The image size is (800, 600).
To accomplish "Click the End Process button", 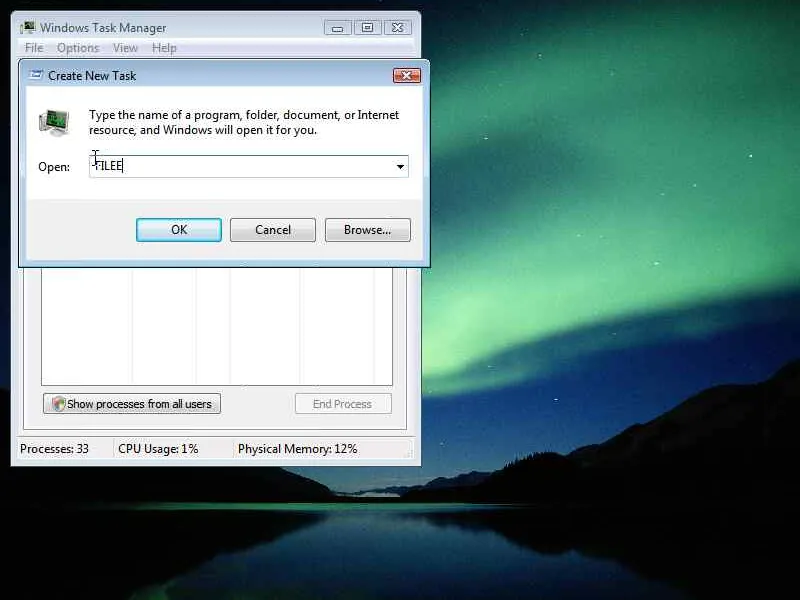I will click(x=343, y=404).
